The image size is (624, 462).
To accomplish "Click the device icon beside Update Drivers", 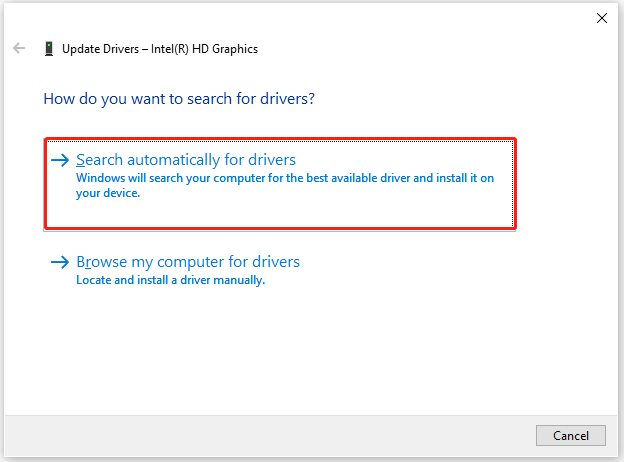I will pyautogui.click(x=48, y=48).
